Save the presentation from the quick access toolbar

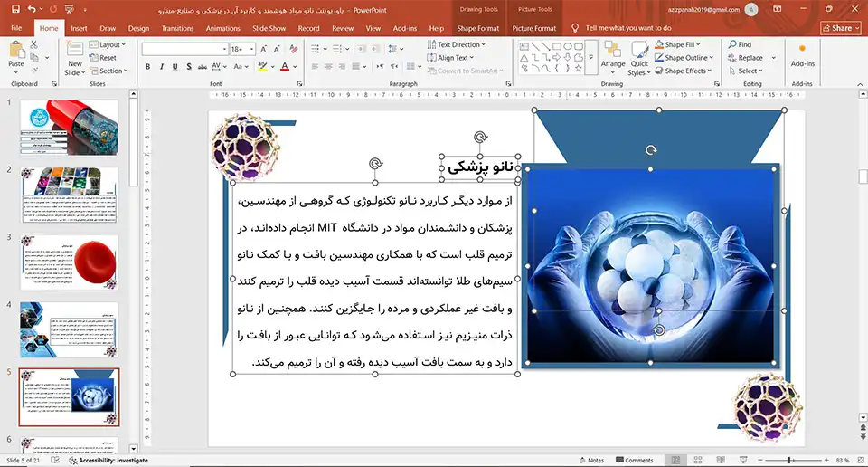click(x=15, y=9)
